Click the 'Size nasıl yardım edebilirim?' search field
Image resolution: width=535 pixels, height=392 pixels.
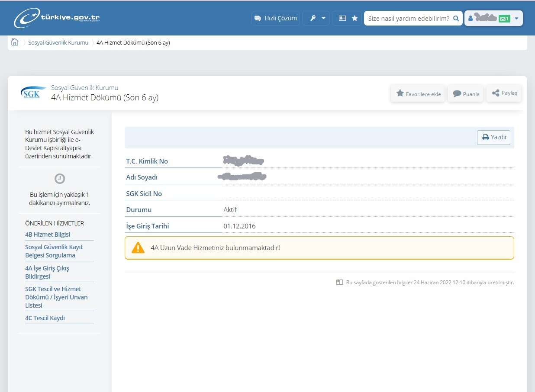point(408,19)
